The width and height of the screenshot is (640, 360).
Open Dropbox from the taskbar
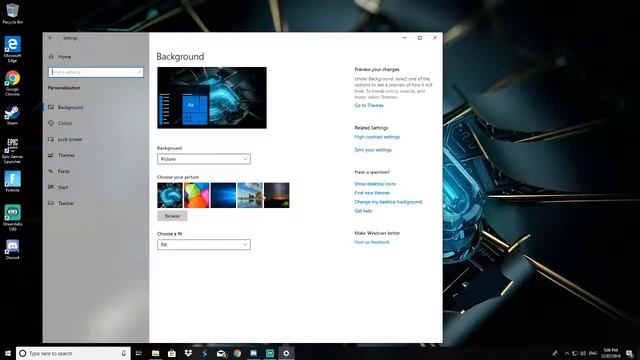(188, 353)
